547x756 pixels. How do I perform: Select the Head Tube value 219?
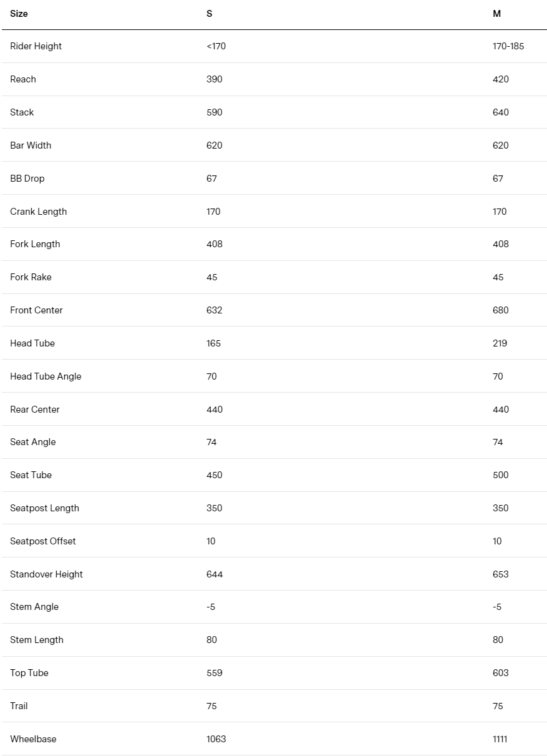point(500,343)
